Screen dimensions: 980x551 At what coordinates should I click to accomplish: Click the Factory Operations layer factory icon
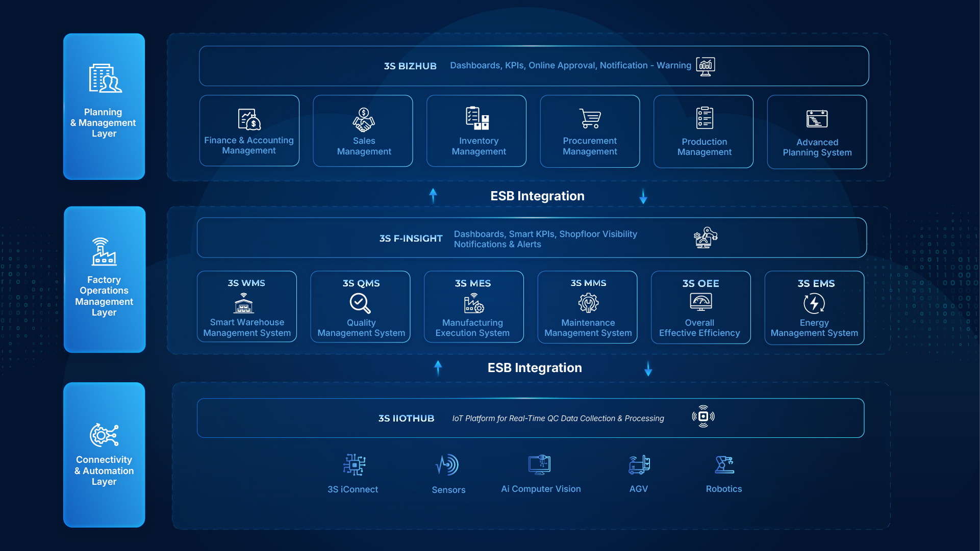point(104,252)
